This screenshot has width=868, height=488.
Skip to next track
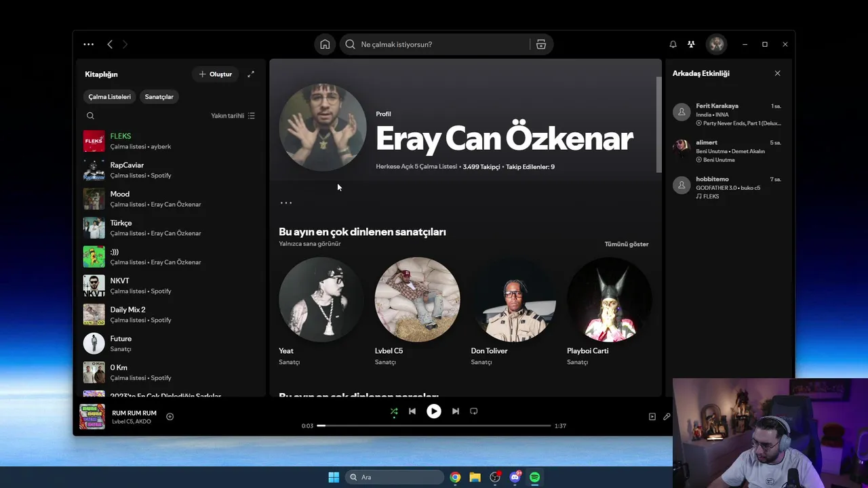coord(456,411)
